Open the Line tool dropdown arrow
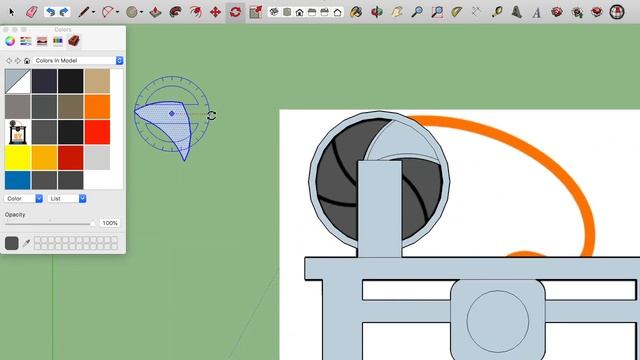 (93, 12)
